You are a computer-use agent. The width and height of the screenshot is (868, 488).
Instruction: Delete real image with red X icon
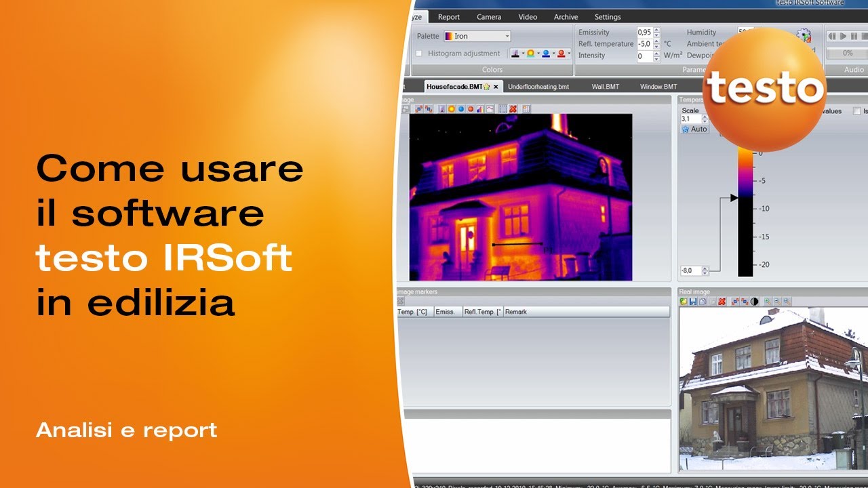pos(722,301)
